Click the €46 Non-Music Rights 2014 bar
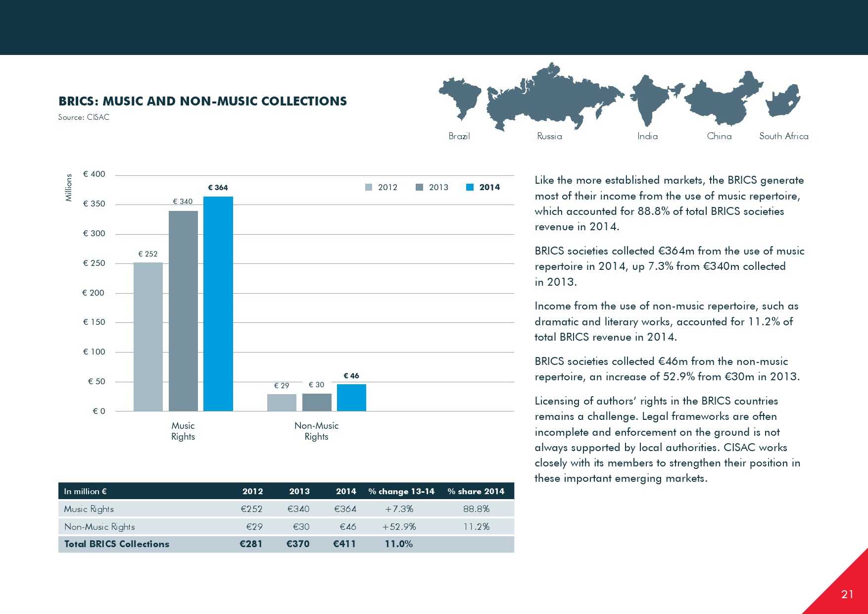 (x=351, y=397)
